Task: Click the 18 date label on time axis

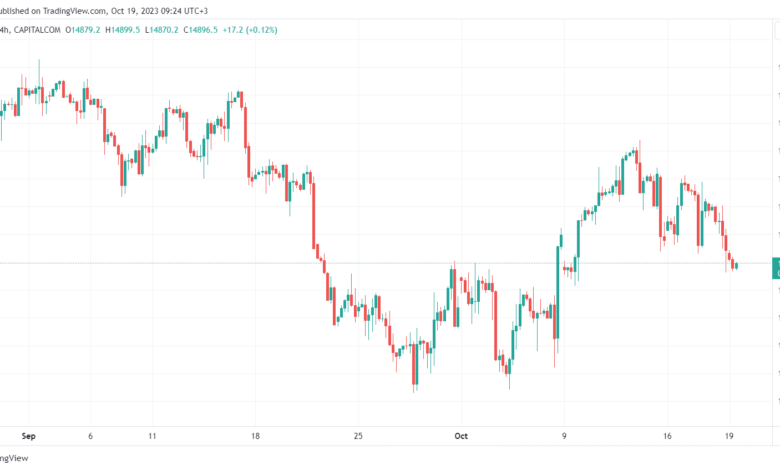Action: pos(255,436)
